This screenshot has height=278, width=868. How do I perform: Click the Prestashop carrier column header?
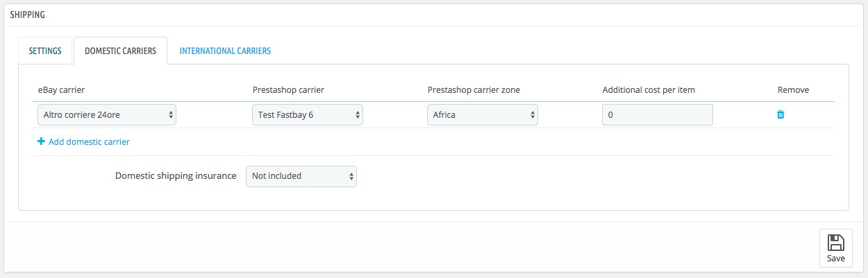[287, 90]
